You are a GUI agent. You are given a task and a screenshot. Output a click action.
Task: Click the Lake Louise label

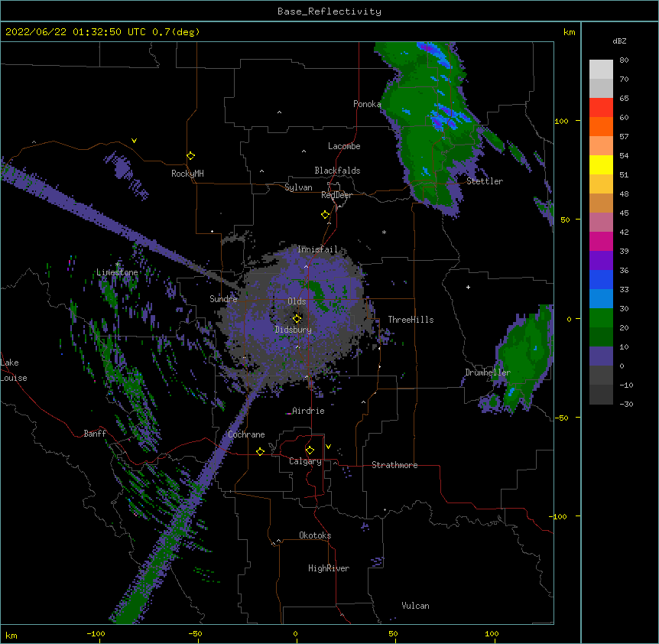[x=14, y=370]
